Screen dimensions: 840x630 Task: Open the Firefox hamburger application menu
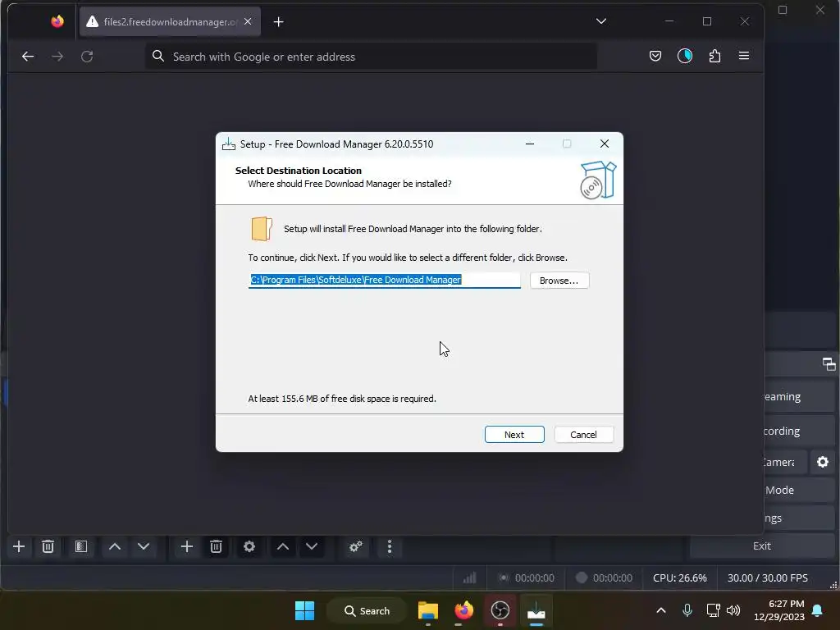tap(744, 56)
